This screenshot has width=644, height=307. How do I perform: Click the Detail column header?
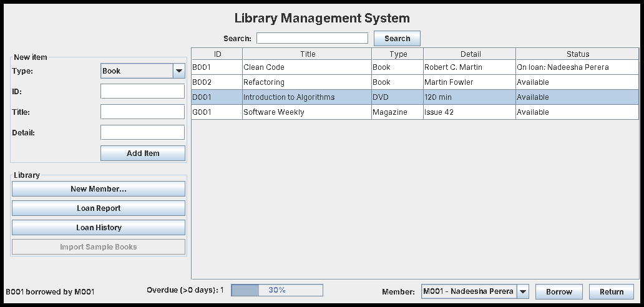(x=470, y=54)
